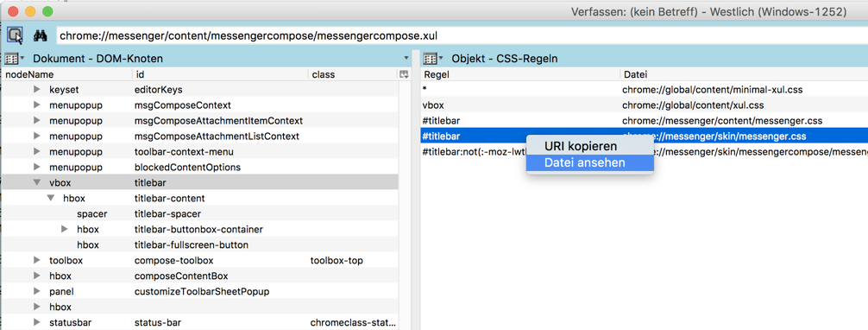Viewport: 868px width, 330px height.
Task: Choose URI kopieren from context menu
Action: [589, 146]
